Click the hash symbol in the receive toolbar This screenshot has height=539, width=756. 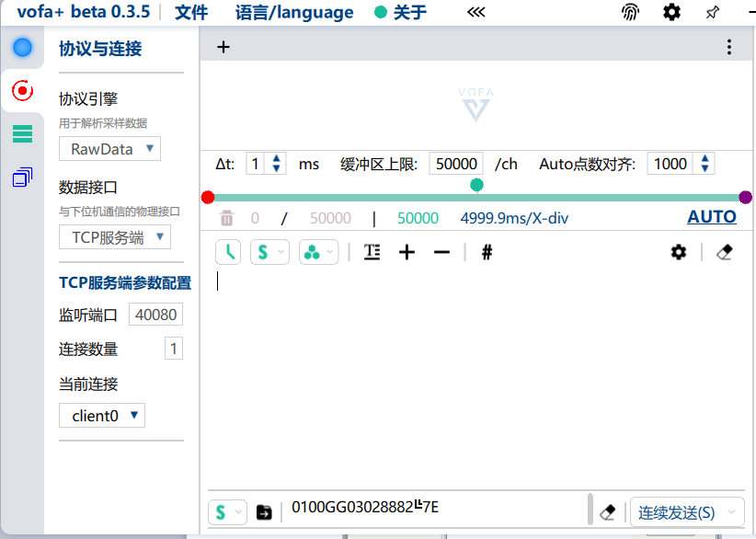(x=487, y=252)
